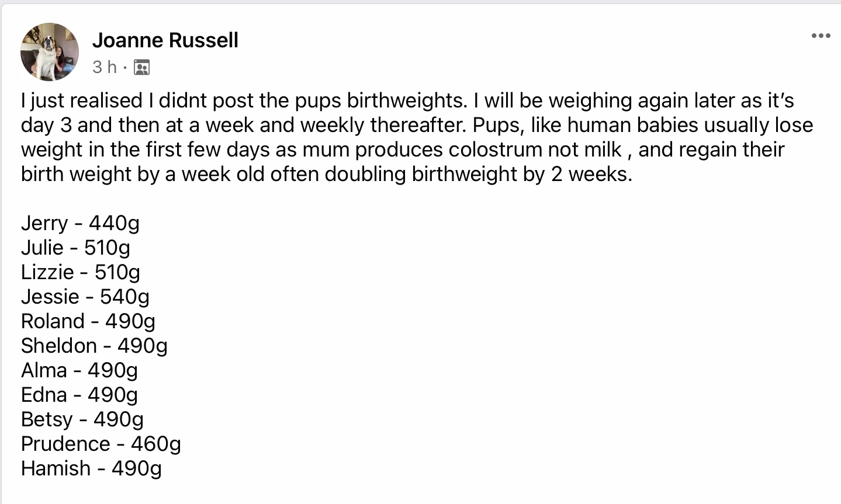841x504 pixels.
Task: Click the 'Jerry - 440g' line
Action: (80, 223)
